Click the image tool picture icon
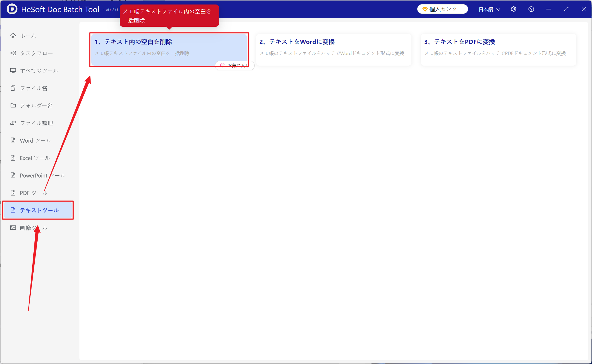592x364 pixels. 13,228
